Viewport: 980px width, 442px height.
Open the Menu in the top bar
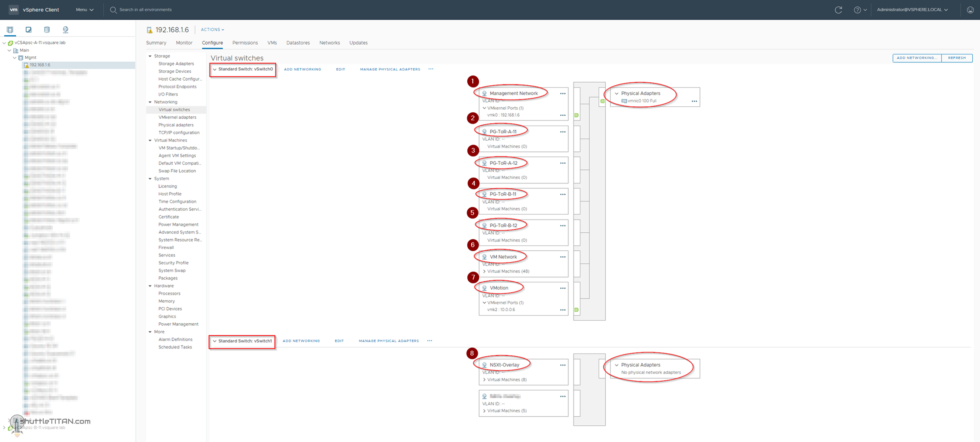[x=84, y=9]
